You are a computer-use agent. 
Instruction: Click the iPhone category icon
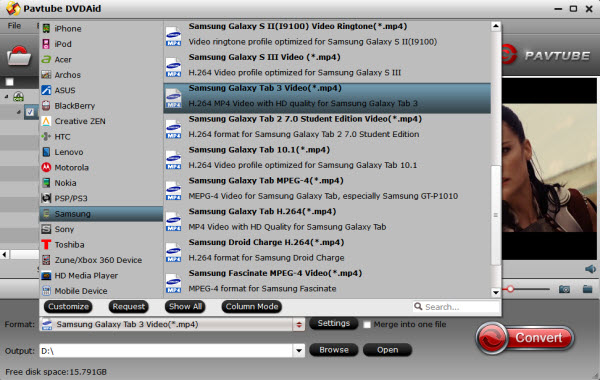pos(46,28)
